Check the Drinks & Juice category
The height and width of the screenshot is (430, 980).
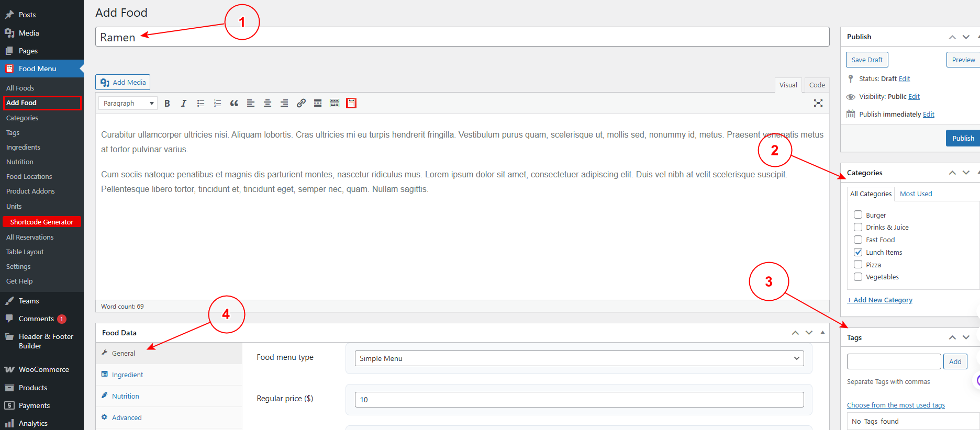pos(858,227)
